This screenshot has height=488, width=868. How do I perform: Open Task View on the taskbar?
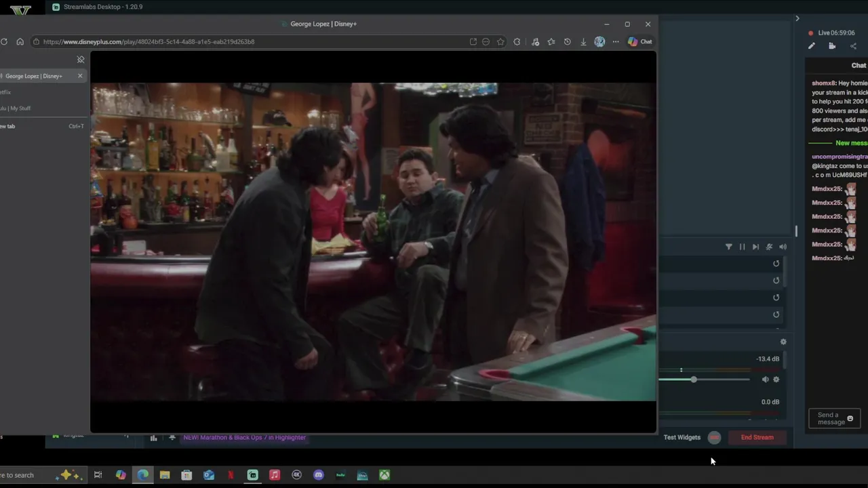point(98,475)
